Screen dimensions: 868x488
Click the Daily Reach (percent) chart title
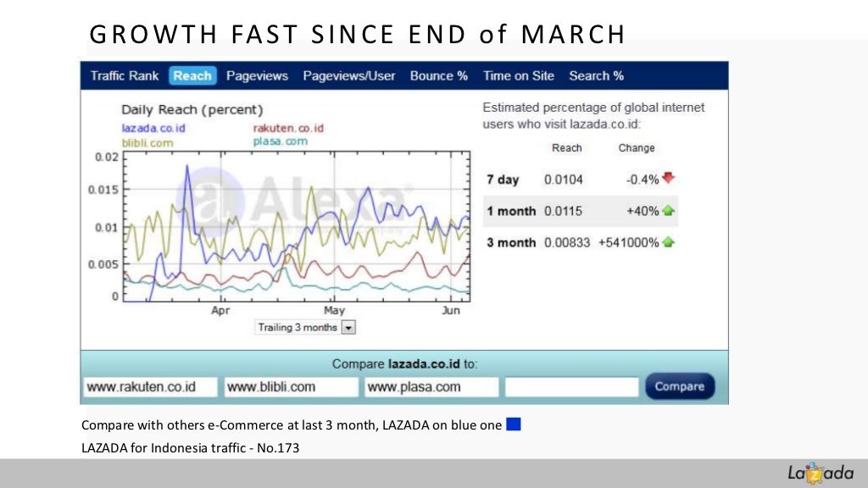click(192, 109)
